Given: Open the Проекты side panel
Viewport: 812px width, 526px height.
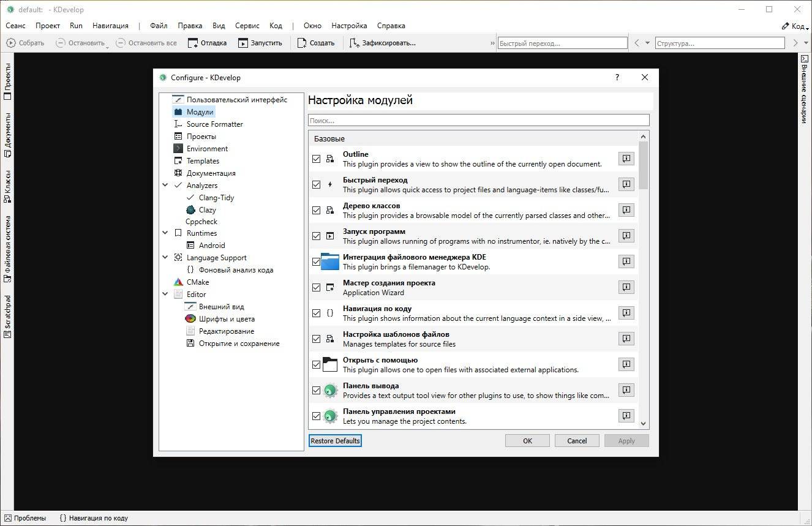Looking at the screenshot, I should pos(7,81).
